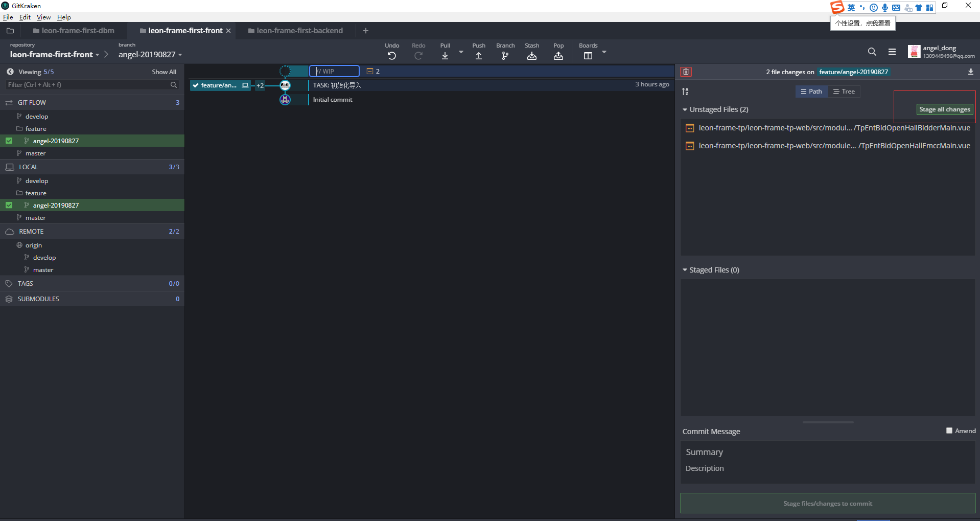
Task: Toggle angel-20190827 checkbox under LOCAL
Action: (9, 205)
